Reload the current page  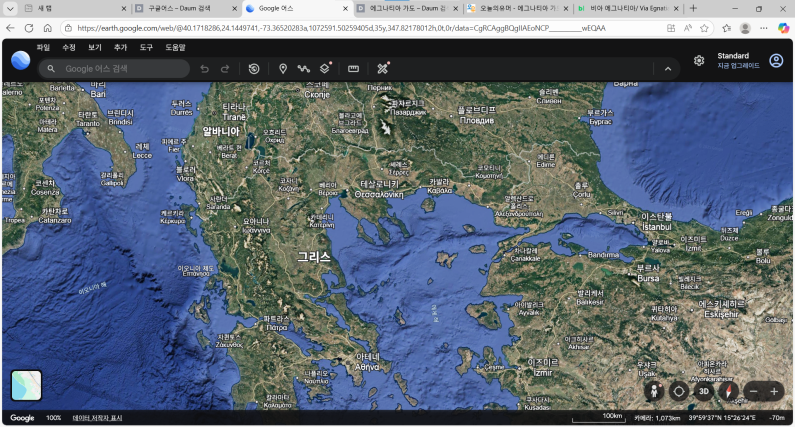point(29,28)
